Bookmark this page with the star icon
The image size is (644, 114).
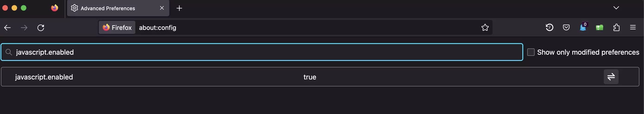[485, 27]
